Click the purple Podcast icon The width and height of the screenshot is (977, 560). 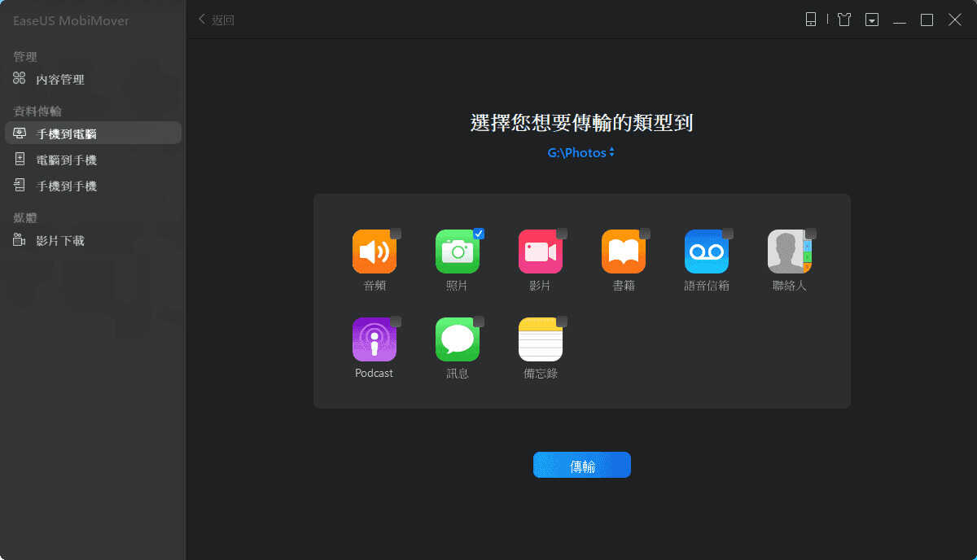point(374,339)
